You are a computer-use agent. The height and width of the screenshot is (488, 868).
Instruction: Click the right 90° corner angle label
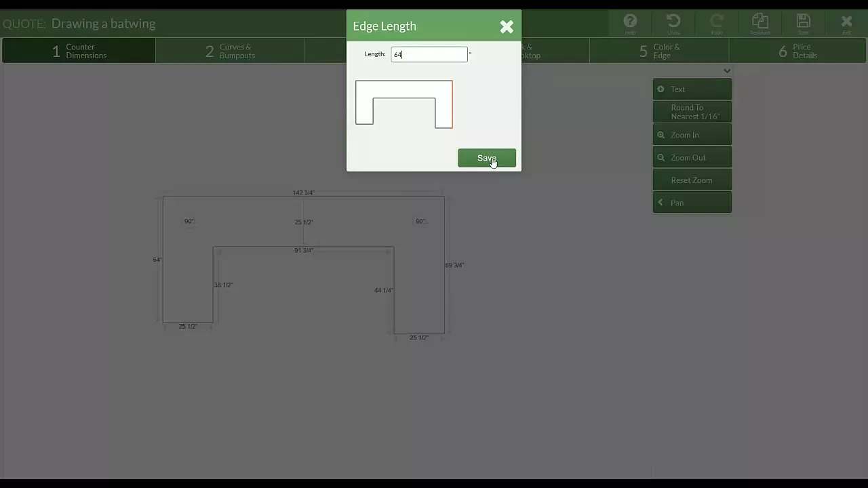pos(420,221)
